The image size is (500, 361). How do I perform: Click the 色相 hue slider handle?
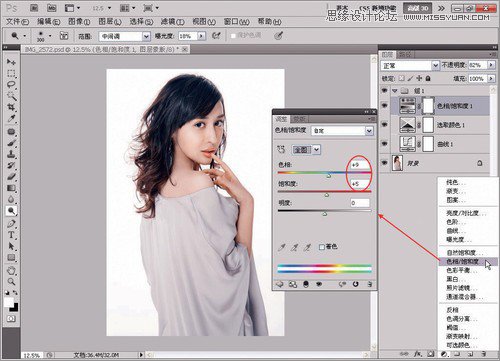click(329, 175)
